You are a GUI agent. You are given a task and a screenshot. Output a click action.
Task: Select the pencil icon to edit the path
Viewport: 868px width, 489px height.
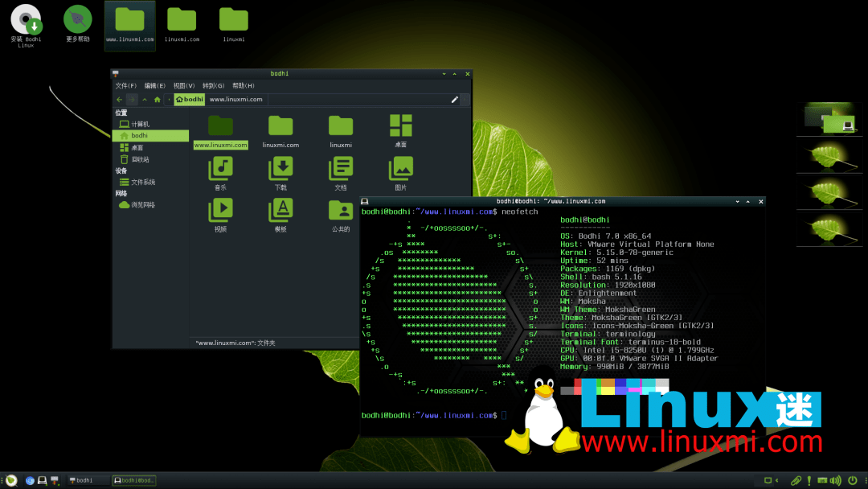point(455,100)
